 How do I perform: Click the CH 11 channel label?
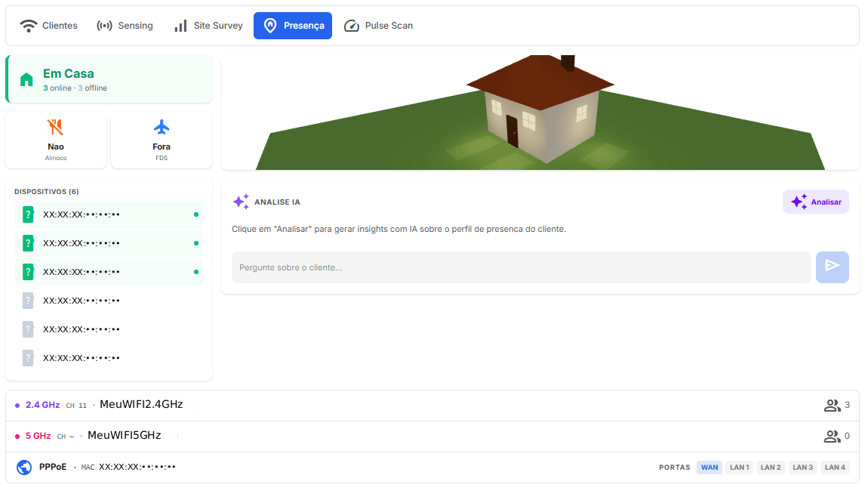(76, 406)
